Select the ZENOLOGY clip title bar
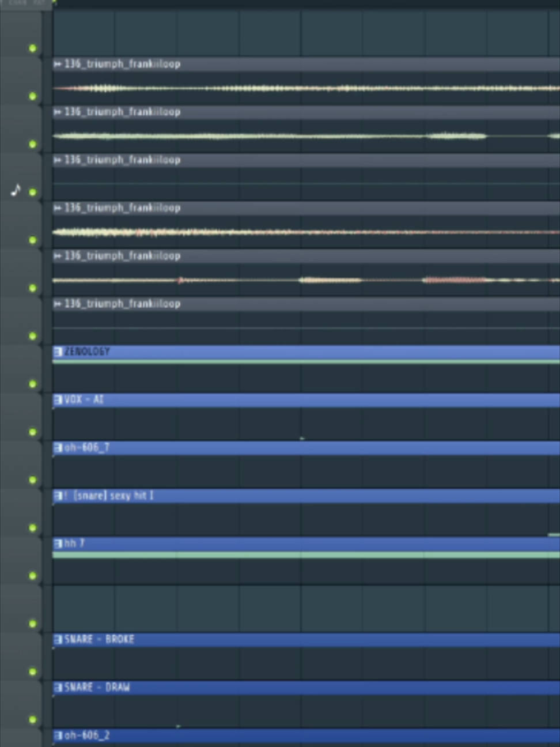This screenshot has width=560, height=747. [x=306, y=352]
